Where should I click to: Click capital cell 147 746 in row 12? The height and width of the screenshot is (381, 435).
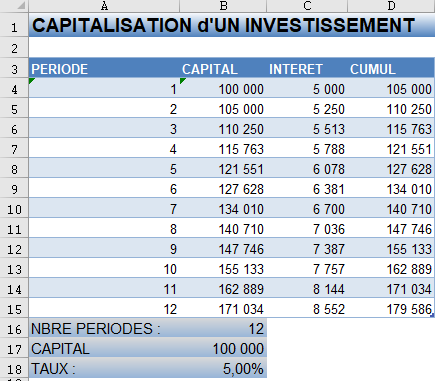[223, 249]
